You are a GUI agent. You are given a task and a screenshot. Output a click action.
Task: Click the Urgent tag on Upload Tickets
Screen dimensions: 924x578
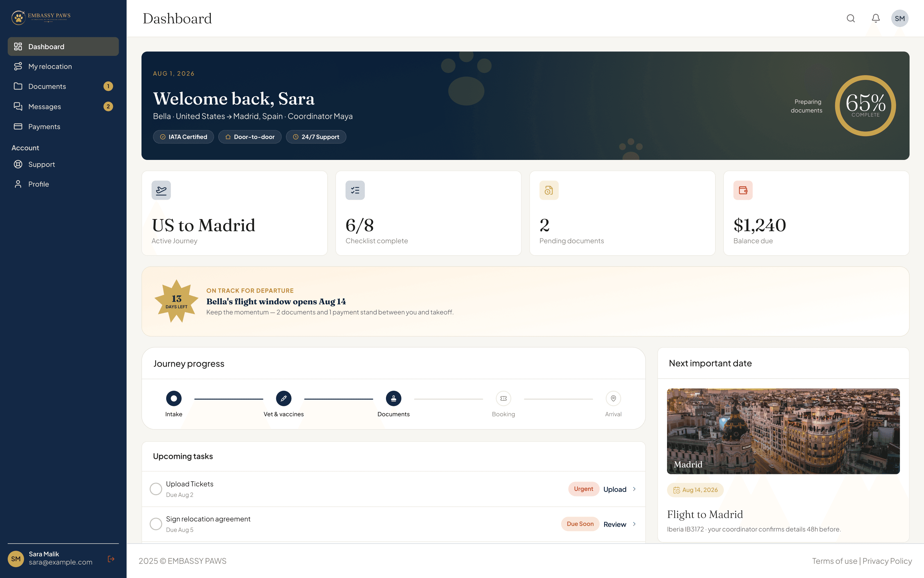click(583, 489)
